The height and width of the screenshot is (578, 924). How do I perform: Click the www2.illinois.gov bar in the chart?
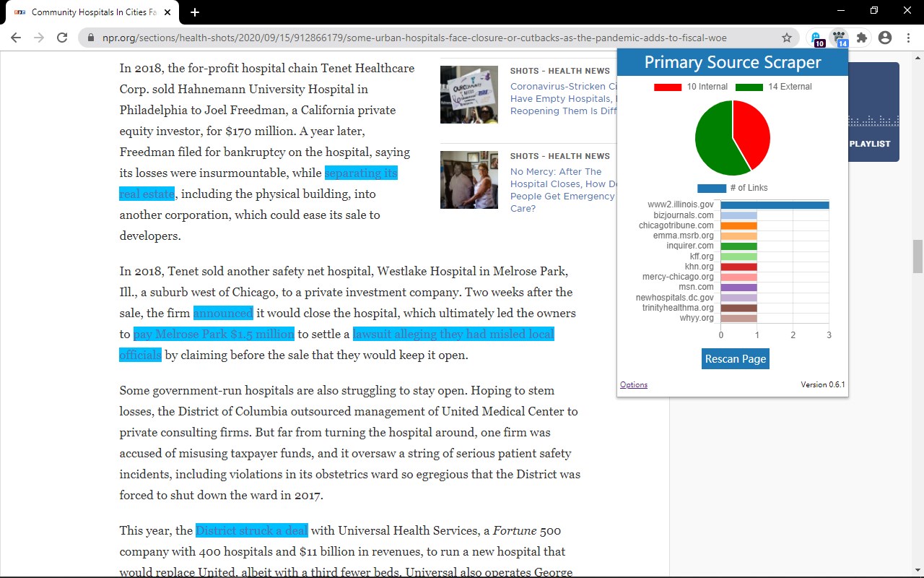coord(775,205)
